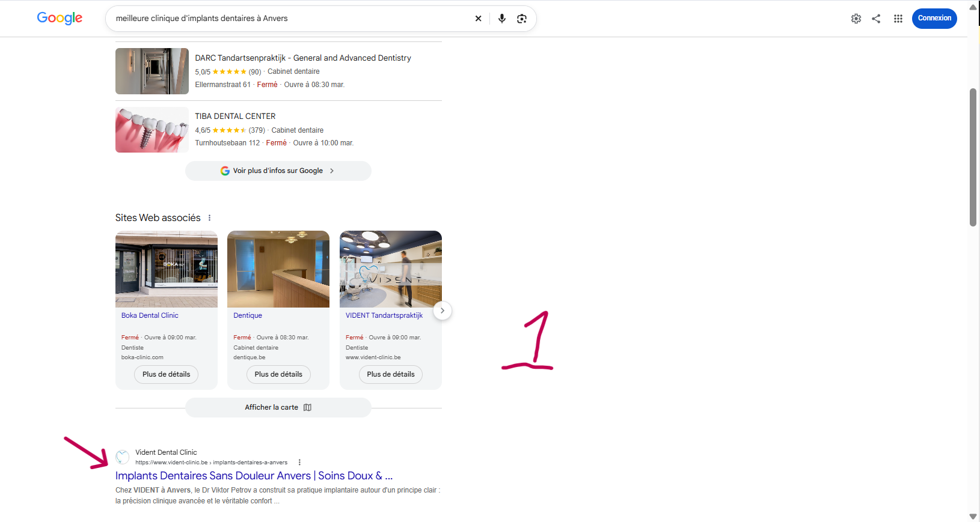980x522 pixels.
Task: Click Plus de détails for VIDENT Tandartspraktijk
Action: 391,374
